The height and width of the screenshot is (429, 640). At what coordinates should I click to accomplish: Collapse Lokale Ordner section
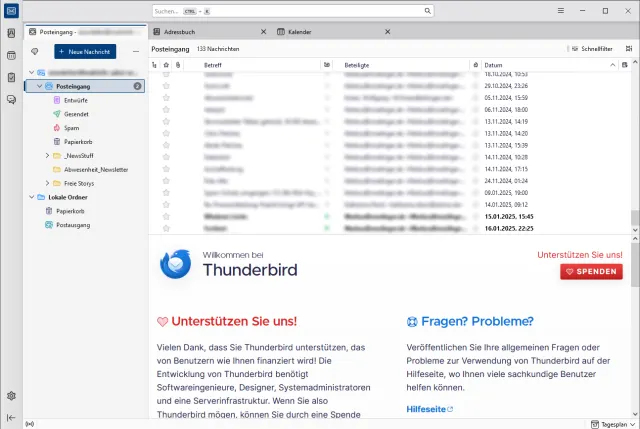coord(32,197)
